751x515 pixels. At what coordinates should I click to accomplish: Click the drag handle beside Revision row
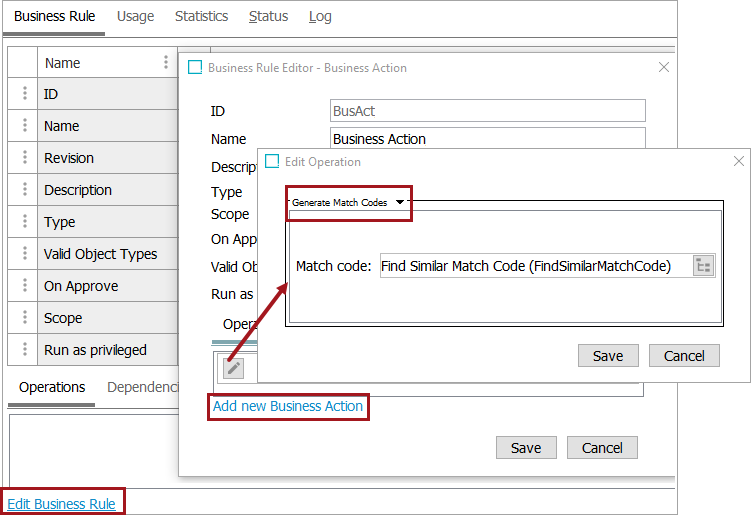(x=23, y=158)
